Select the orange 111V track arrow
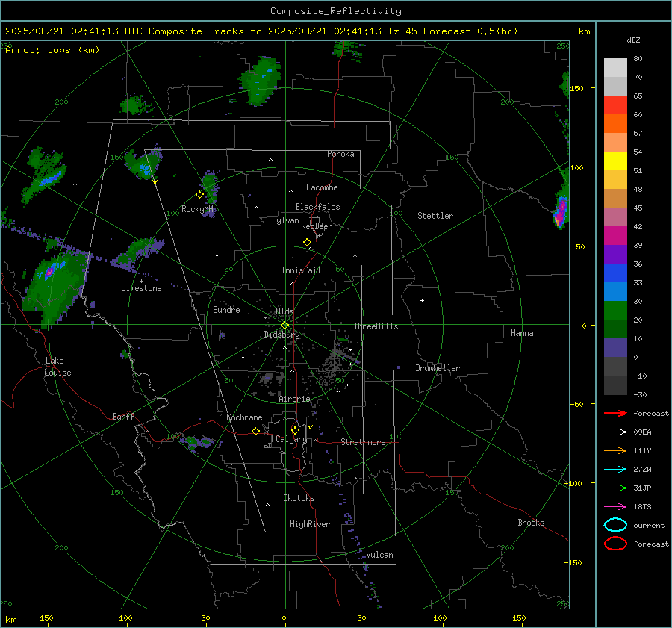Image resolution: width=672 pixels, height=628 pixels. coord(615,450)
